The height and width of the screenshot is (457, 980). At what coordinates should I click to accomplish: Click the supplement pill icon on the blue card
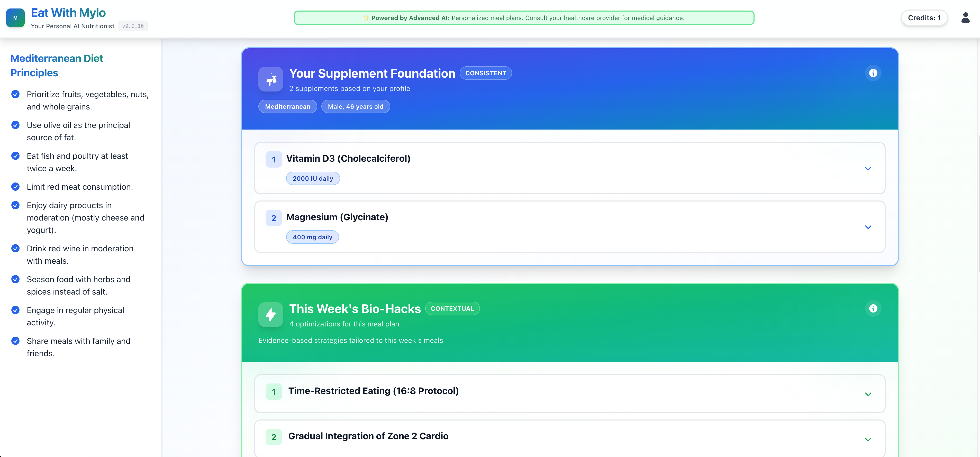point(270,79)
